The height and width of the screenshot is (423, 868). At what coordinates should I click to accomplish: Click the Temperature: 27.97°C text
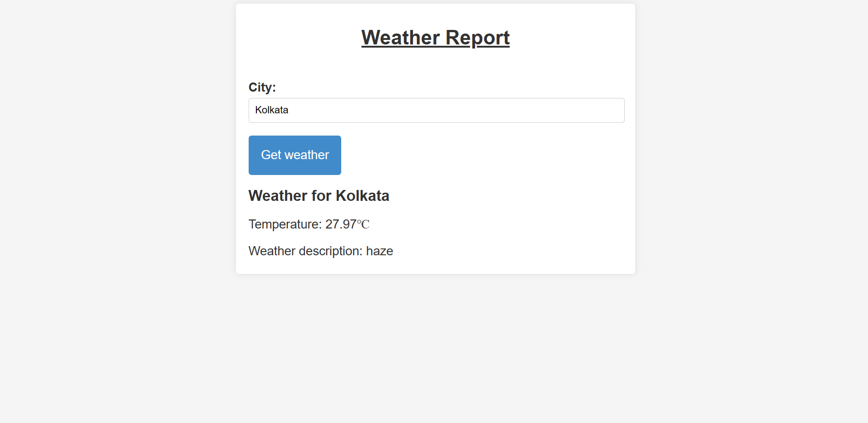(309, 224)
